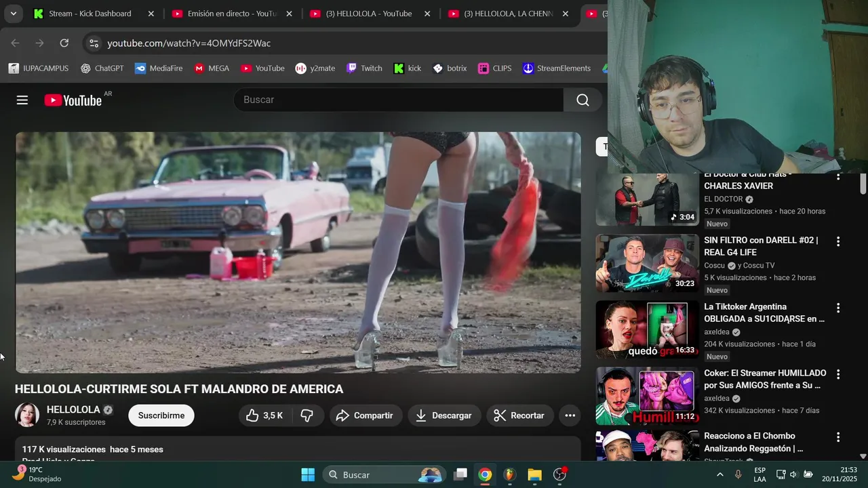
Task: Go back in browser history
Action: (15, 43)
